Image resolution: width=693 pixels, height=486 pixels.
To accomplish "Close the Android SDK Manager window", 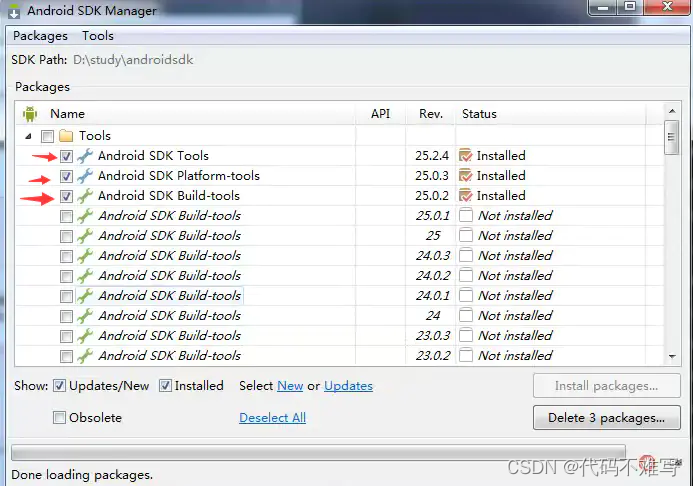I will [667, 7].
